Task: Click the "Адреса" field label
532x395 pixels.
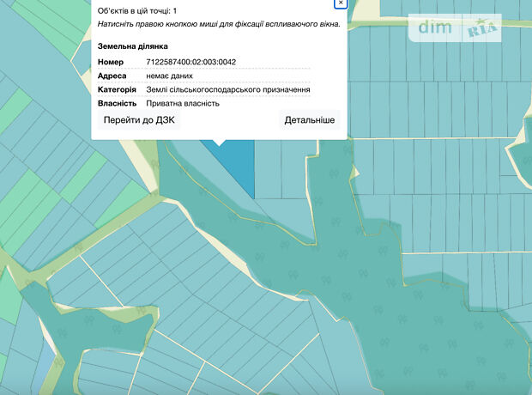Action: (x=112, y=76)
